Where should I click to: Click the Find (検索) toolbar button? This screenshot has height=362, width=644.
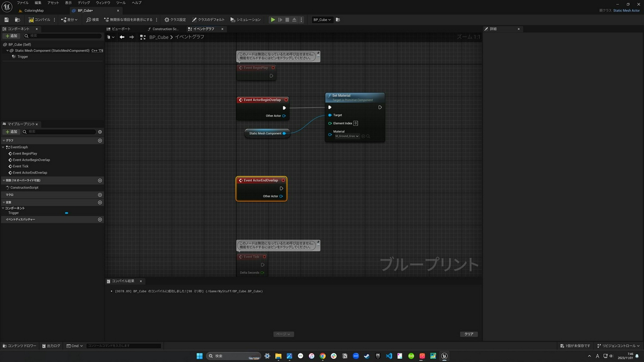93,20
